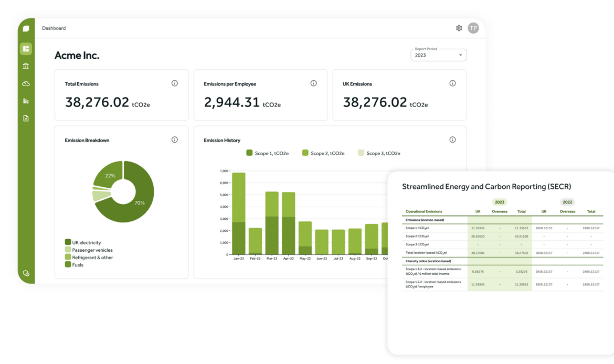Toggle Scope 3, tCO2e legend series
This screenshot has height=364, width=614.
(379, 153)
